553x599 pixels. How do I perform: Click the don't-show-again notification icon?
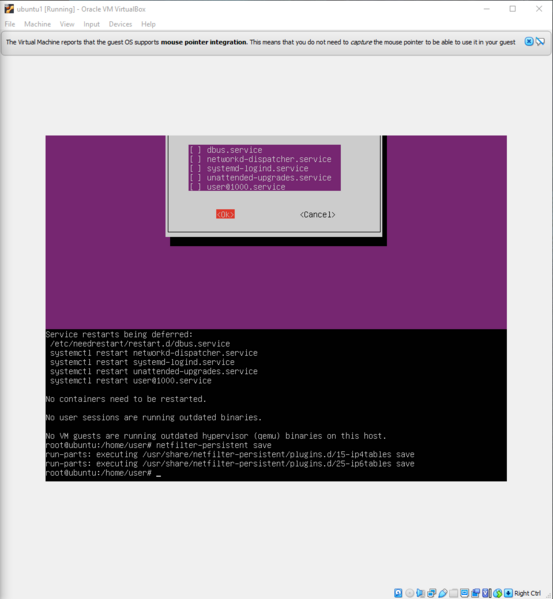click(x=540, y=42)
